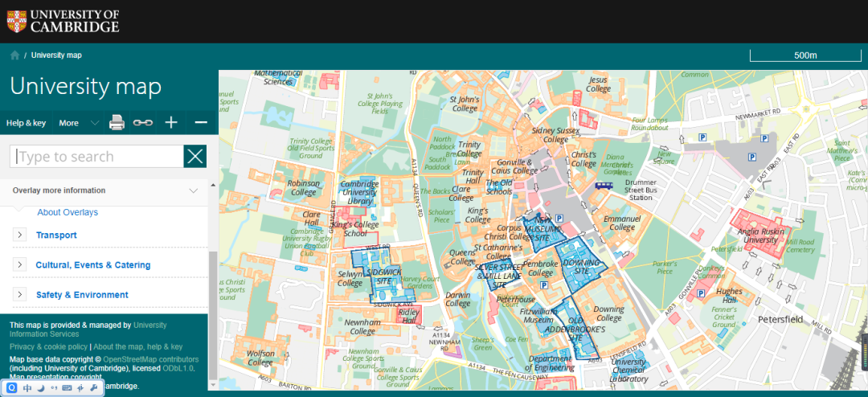The height and width of the screenshot is (397, 868).
Task: Click the chain link share icon
Action: (x=142, y=123)
